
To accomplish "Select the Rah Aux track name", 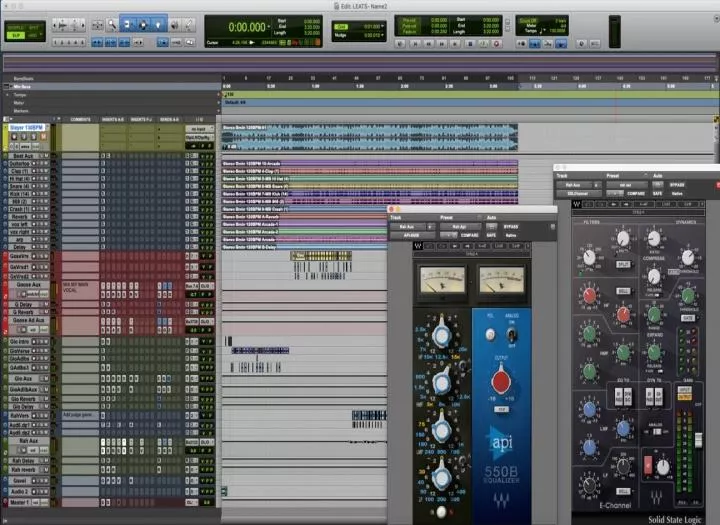I will point(28,441).
